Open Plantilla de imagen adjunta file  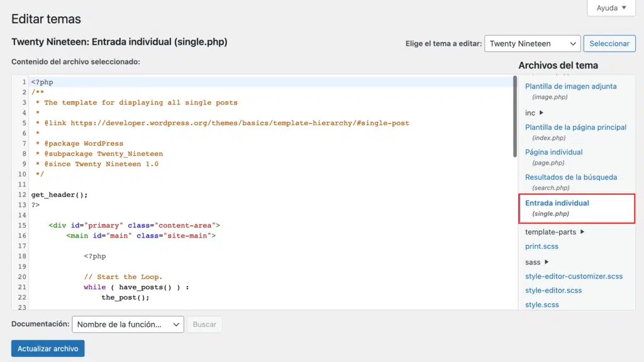570,87
